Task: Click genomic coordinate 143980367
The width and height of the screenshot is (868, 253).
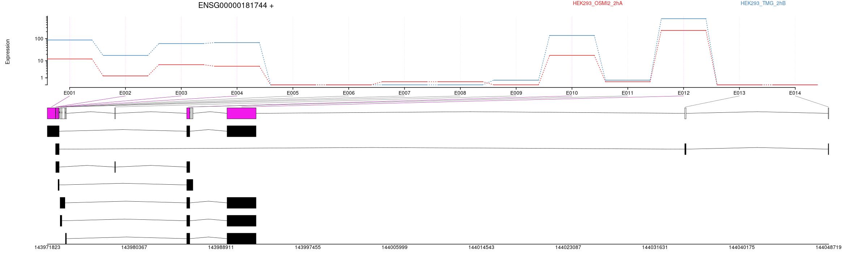Action: coord(134,248)
